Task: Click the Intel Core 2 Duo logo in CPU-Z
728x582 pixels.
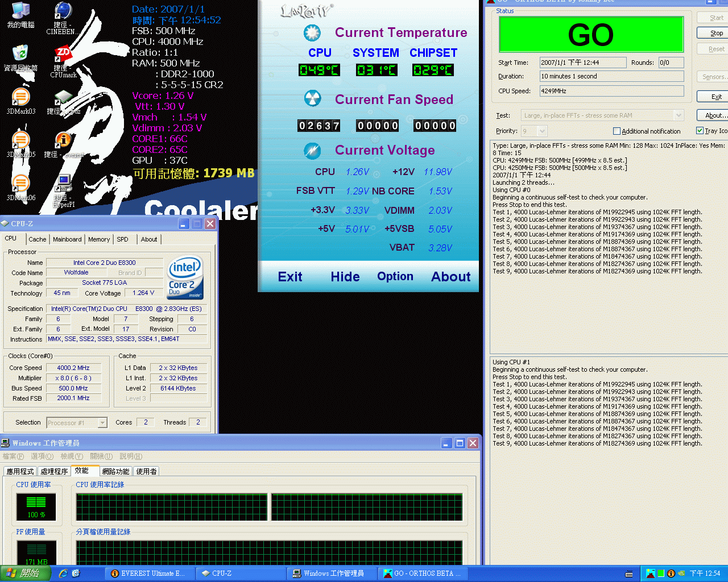Action: click(x=185, y=278)
